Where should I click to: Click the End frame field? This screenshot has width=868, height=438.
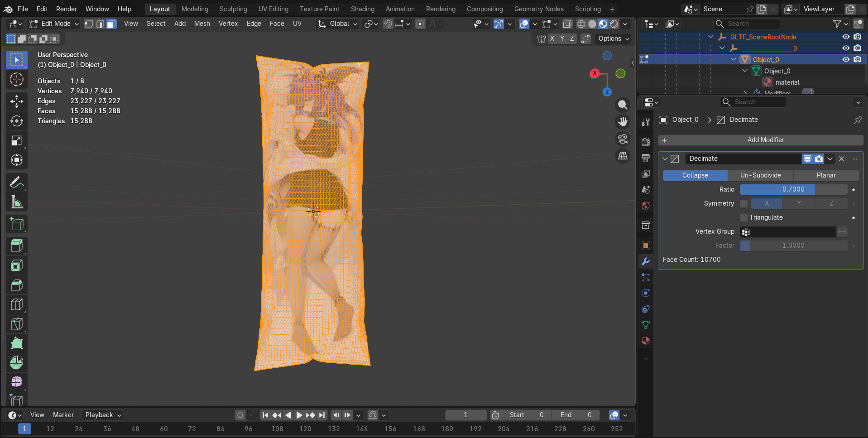(576, 415)
